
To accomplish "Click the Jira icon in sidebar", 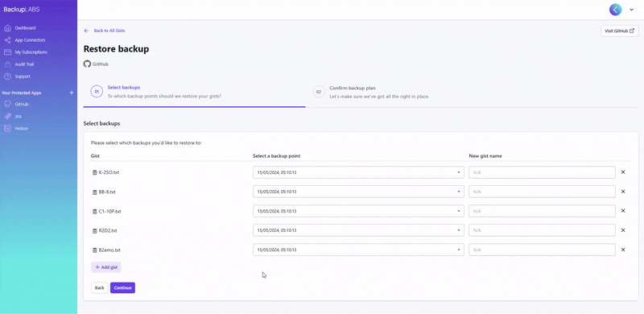I will [x=7, y=116].
